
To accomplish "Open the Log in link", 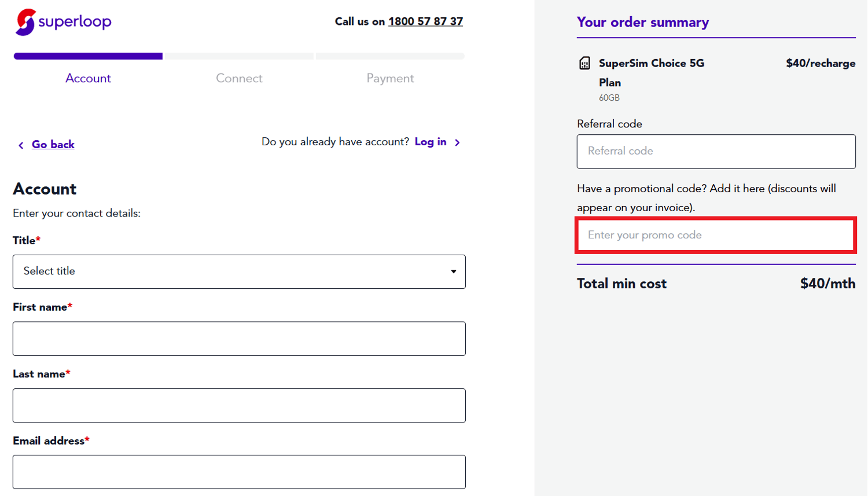I will (x=431, y=142).
